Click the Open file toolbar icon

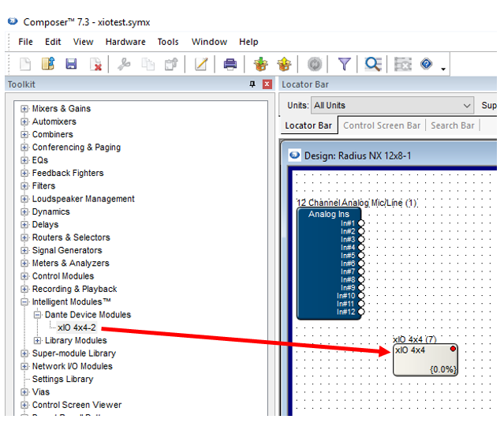(48, 64)
